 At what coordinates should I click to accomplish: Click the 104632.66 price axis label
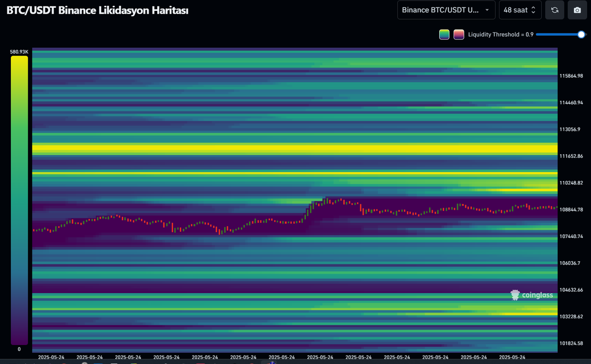click(571, 290)
